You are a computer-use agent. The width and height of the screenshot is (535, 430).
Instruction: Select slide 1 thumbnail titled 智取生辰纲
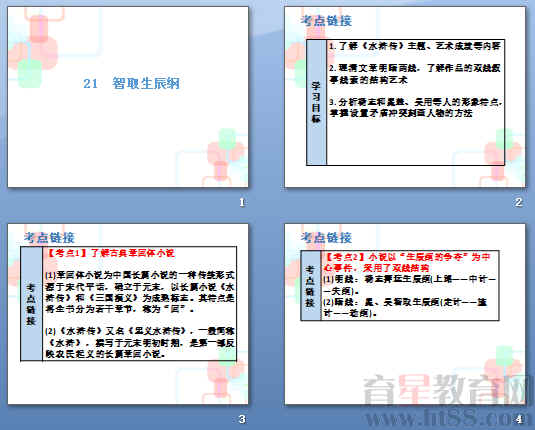pos(128,97)
